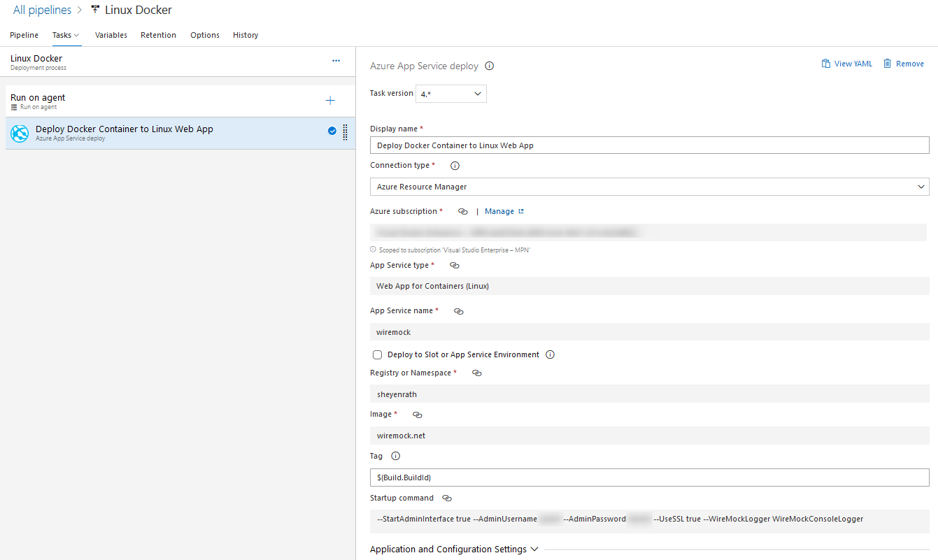938x560 pixels.
Task: Click the info icon for Deploy to Slot
Action: (x=550, y=354)
